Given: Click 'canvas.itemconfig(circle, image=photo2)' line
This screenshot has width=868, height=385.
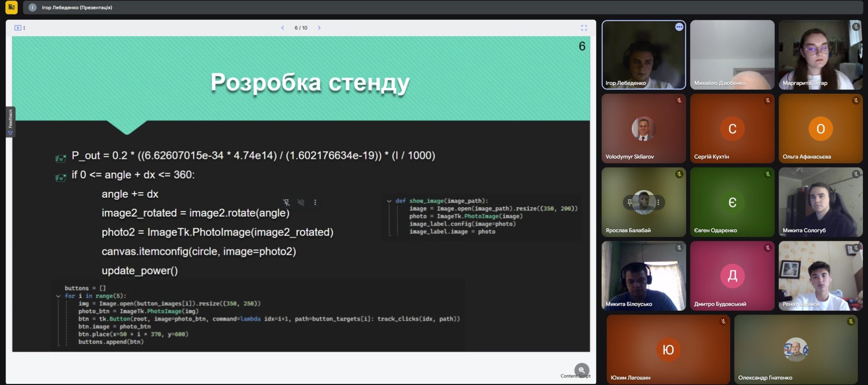Looking at the screenshot, I should [199, 251].
